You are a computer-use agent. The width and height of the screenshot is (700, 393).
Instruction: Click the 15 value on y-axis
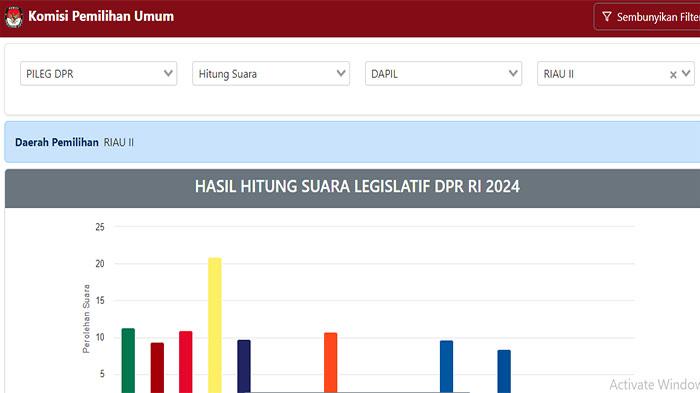tap(100, 301)
